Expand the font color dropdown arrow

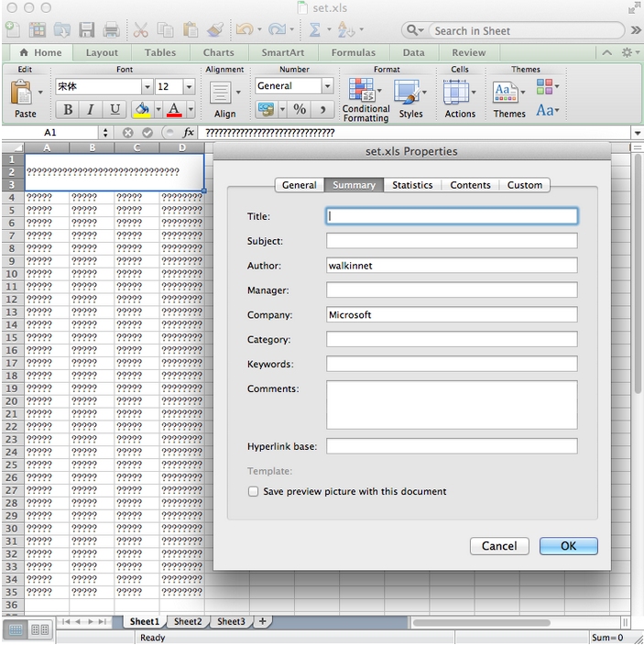[x=191, y=110]
